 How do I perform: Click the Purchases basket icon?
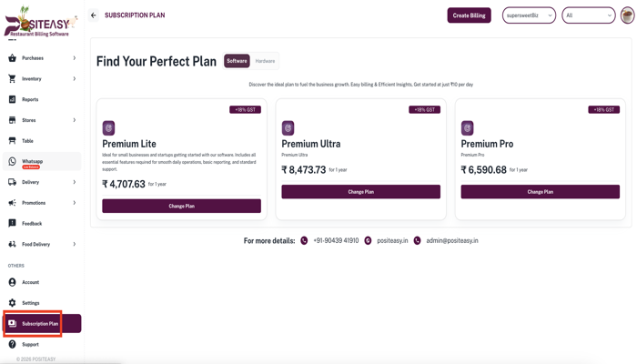[x=13, y=58]
